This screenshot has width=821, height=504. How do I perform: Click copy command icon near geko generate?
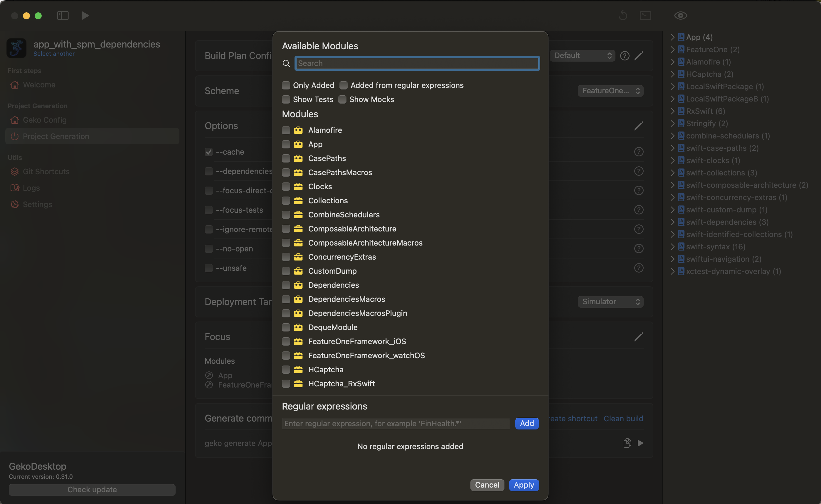[627, 443]
